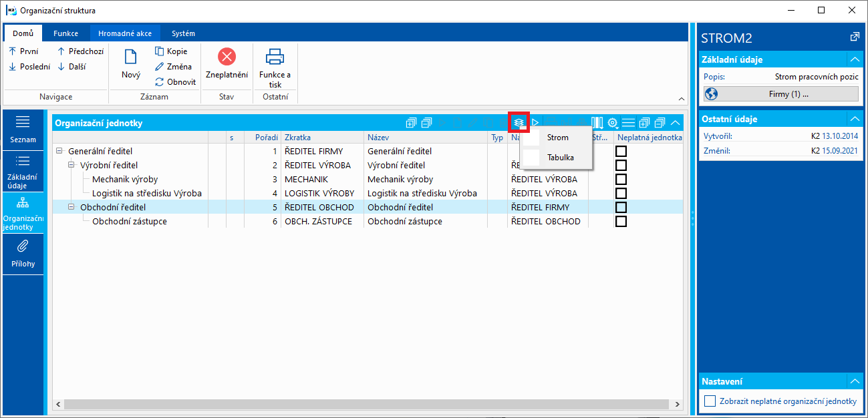Open the layers view-mode icon highlighted in red

click(x=519, y=123)
